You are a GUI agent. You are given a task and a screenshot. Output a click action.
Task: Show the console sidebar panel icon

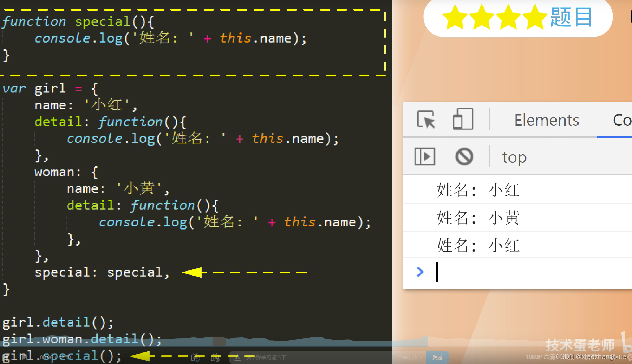click(425, 156)
